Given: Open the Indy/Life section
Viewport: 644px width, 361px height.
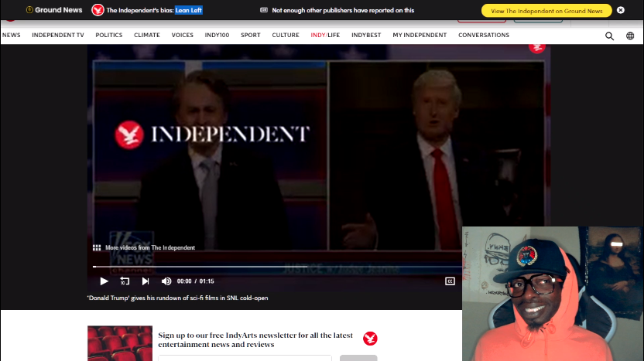Looking at the screenshot, I should pyautogui.click(x=325, y=35).
